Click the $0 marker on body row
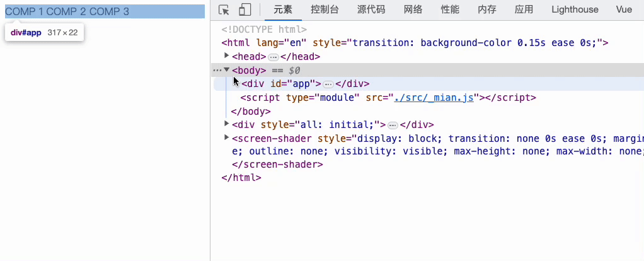This screenshot has height=261, width=644. click(294, 70)
